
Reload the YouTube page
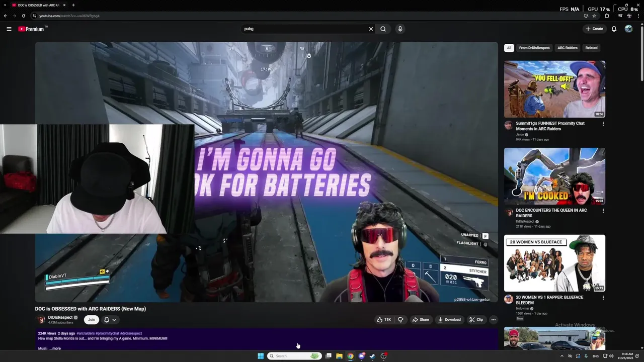click(23, 16)
